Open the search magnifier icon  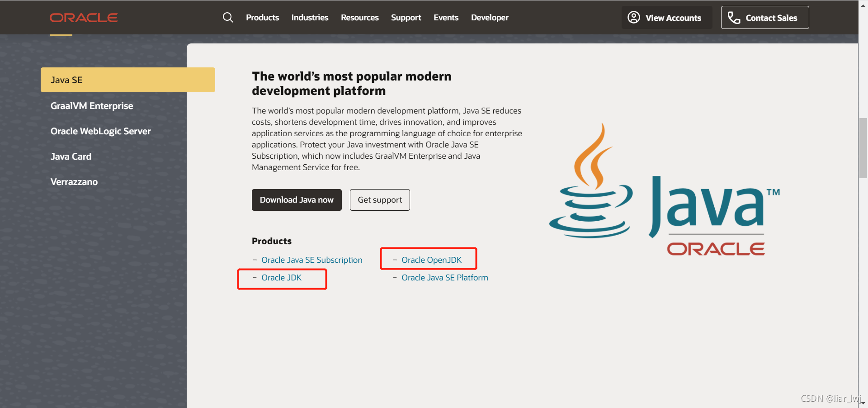[x=228, y=18]
